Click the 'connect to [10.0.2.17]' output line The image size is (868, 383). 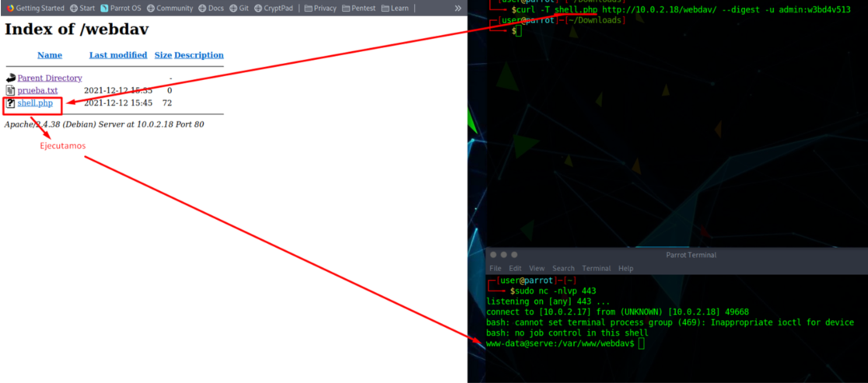click(x=618, y=312)
